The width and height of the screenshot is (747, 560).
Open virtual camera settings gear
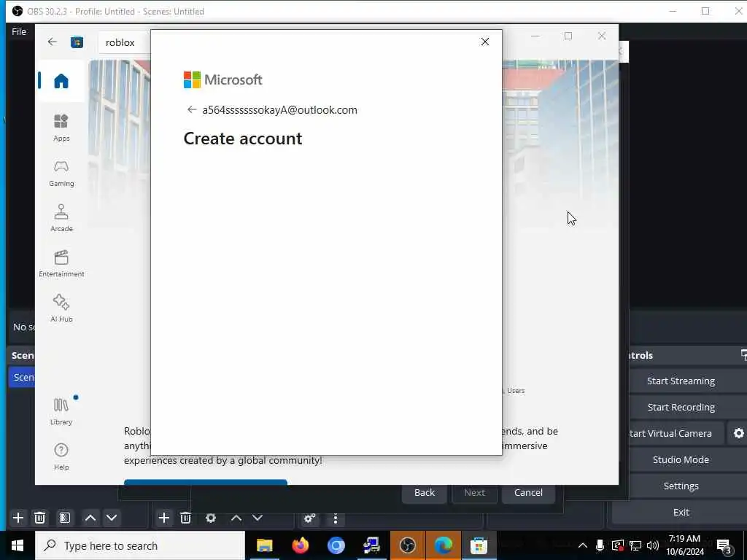click(x=738, y=433)
